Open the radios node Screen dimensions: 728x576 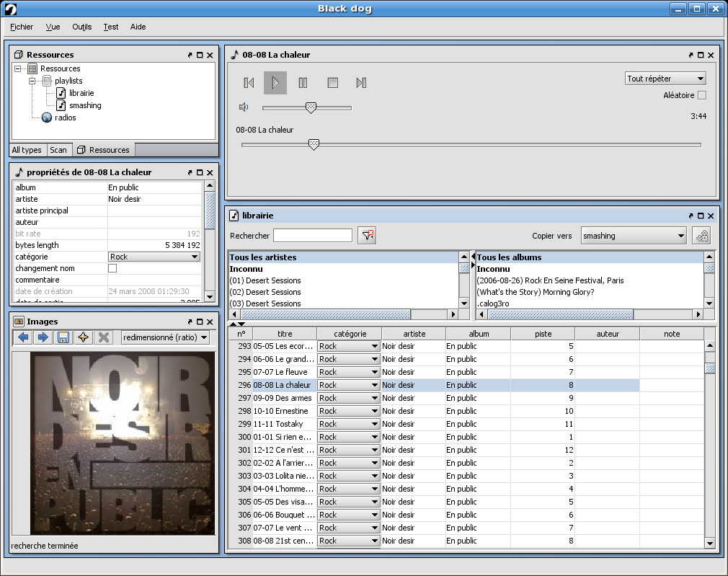[x=65, y=118]
